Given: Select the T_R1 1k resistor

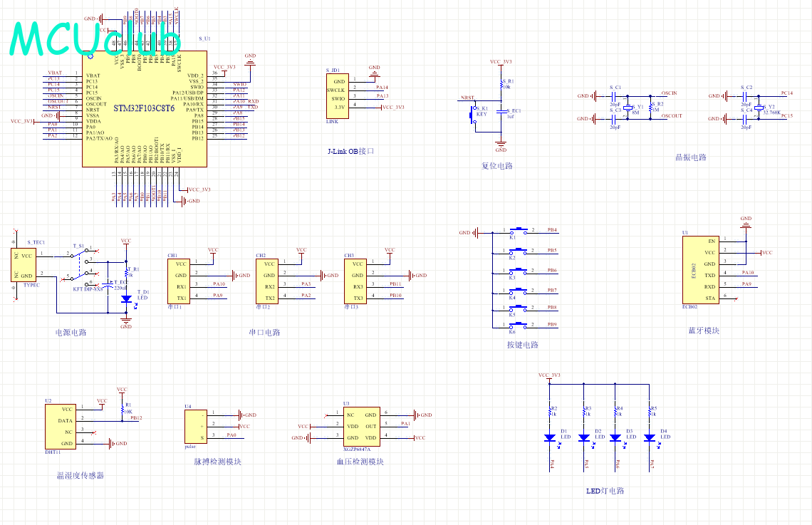Looking at the screenshot, I should (126, 272).
